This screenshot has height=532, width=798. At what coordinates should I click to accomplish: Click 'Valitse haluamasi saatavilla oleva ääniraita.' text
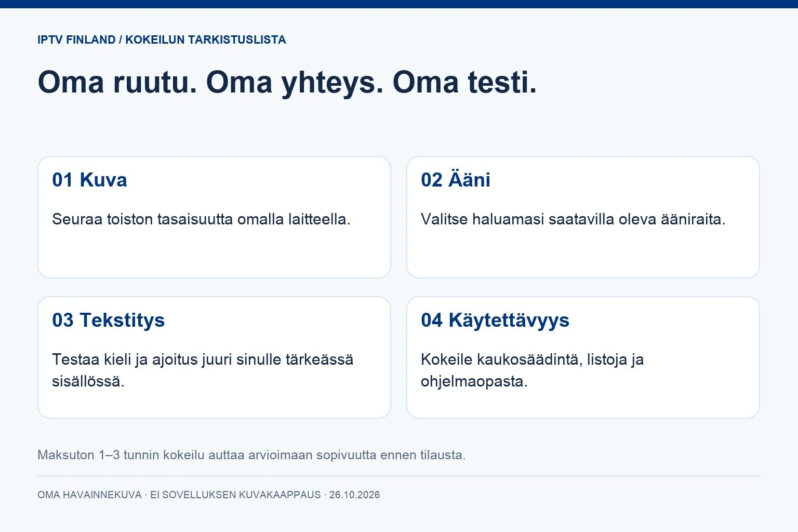pyautogui.click(x=573, y=219)
